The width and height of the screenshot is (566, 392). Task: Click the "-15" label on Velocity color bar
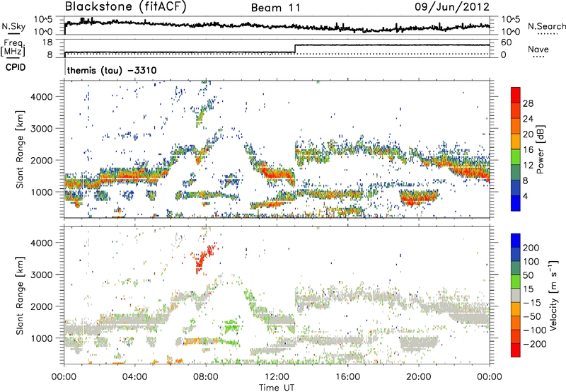pos(531,303)
